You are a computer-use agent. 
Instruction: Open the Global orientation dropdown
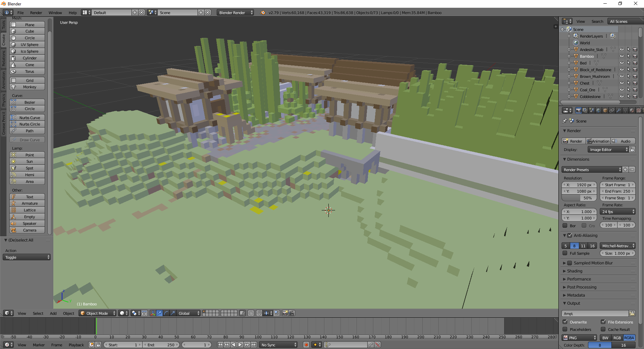188,313
